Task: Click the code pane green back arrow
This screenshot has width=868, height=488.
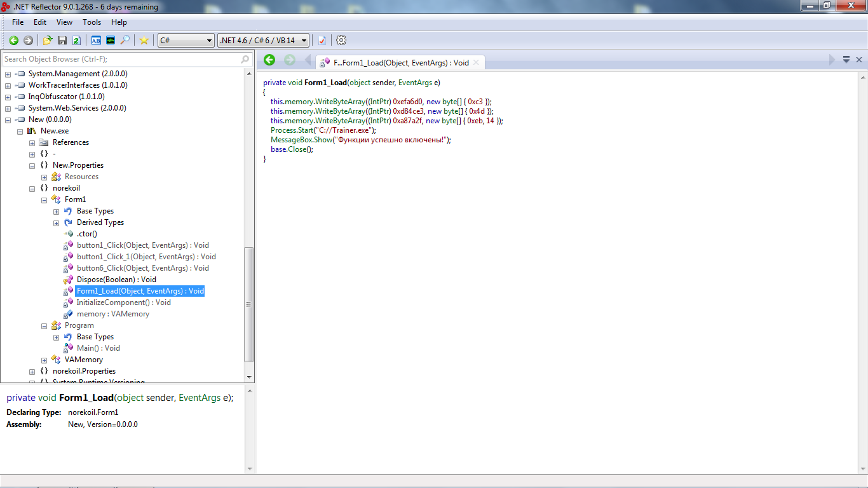Action: 269,60
